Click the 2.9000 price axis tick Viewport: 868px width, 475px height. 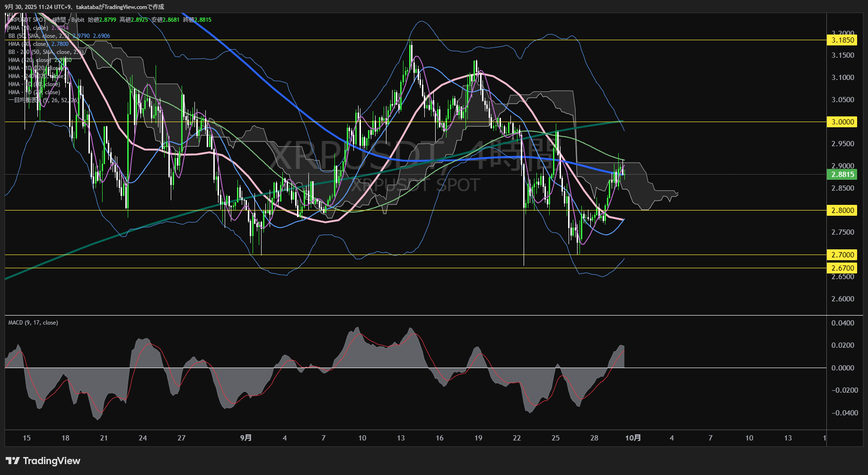point(843,166)
